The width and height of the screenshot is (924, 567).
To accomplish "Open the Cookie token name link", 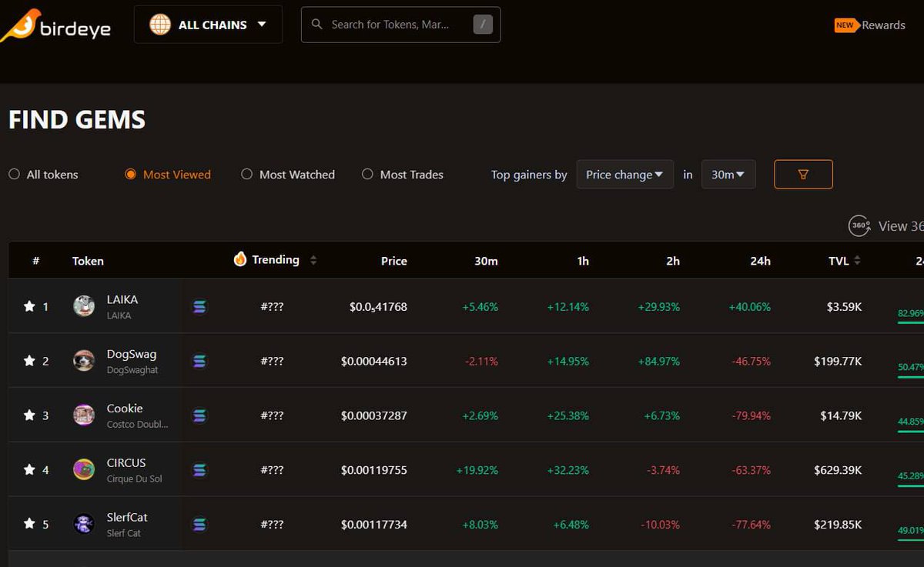I will [x=125, y=408].
